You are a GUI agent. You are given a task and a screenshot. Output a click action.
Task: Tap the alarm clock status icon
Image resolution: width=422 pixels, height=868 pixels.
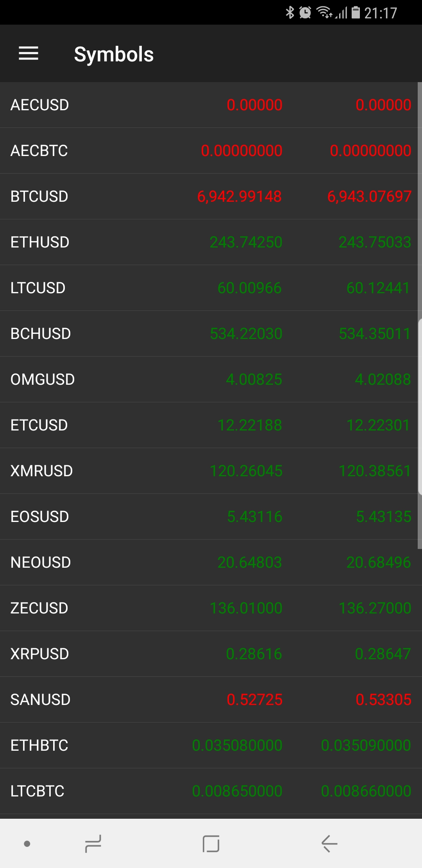click(x=305, y=13)
